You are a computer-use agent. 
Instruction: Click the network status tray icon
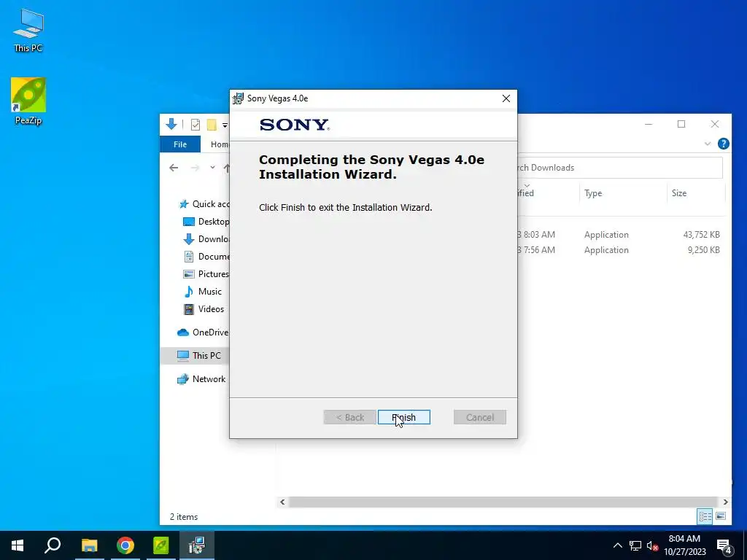coord(635,545)
